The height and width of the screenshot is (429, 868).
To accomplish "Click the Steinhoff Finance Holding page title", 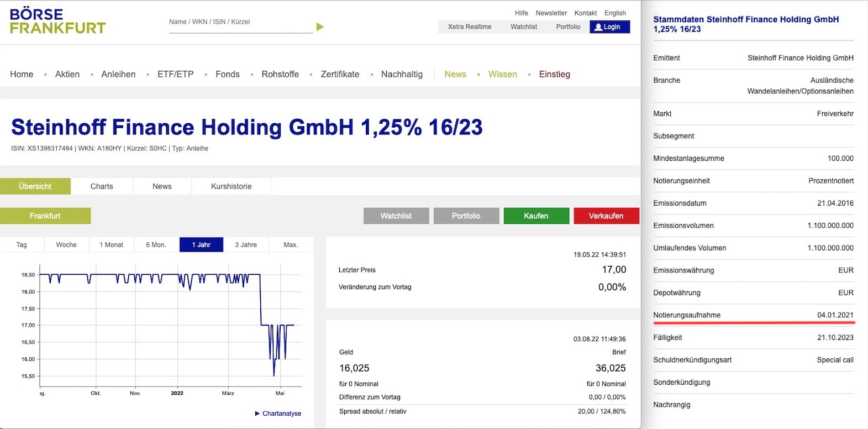I will point(247,127).
